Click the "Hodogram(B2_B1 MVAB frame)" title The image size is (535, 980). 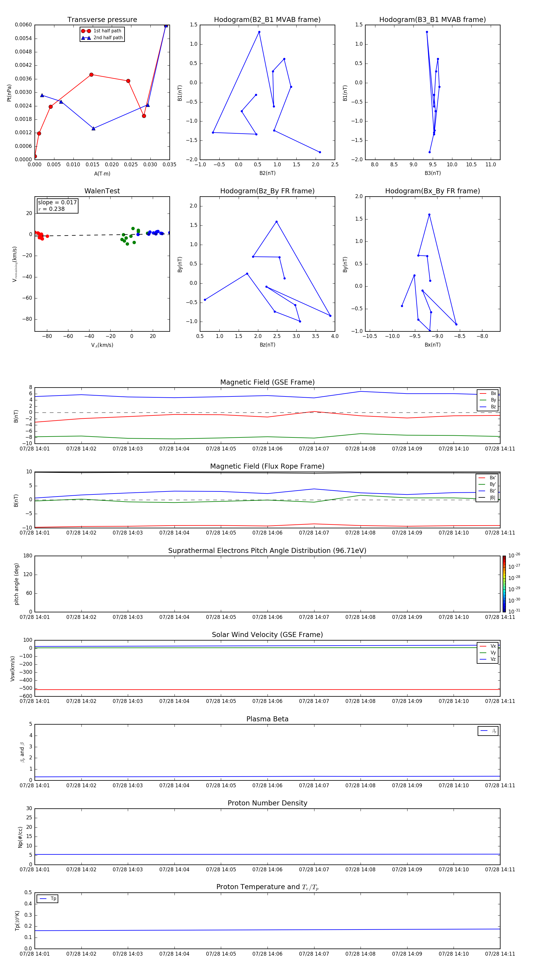(x=267, y=19)
